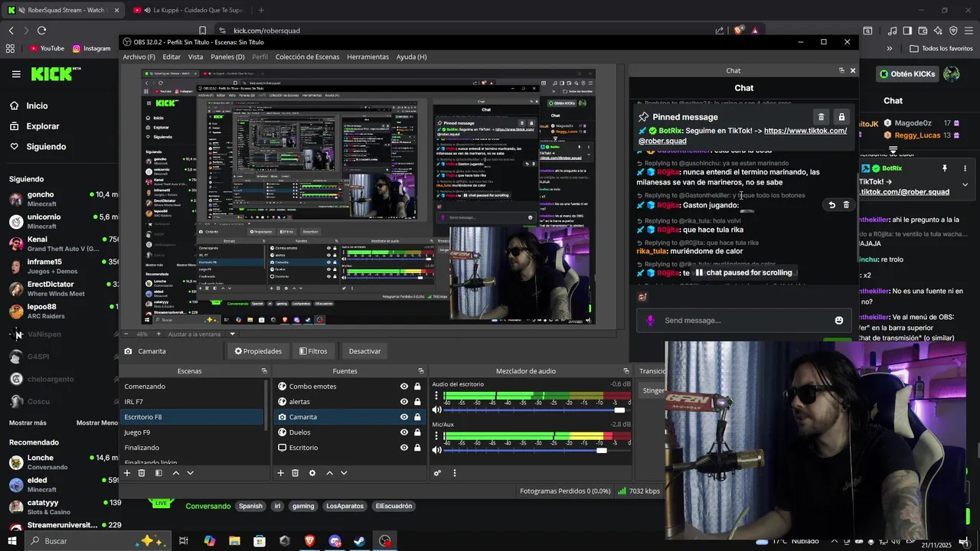This screenshot has height=551, width=980.
Task: Move source down in Fuentes toolbar
Action: click(x=344, y=473)
